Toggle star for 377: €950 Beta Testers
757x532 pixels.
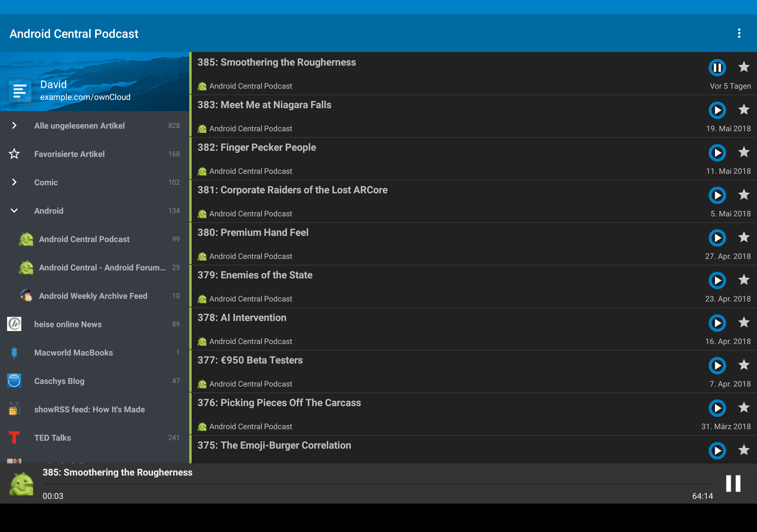(x=744, y=365)
